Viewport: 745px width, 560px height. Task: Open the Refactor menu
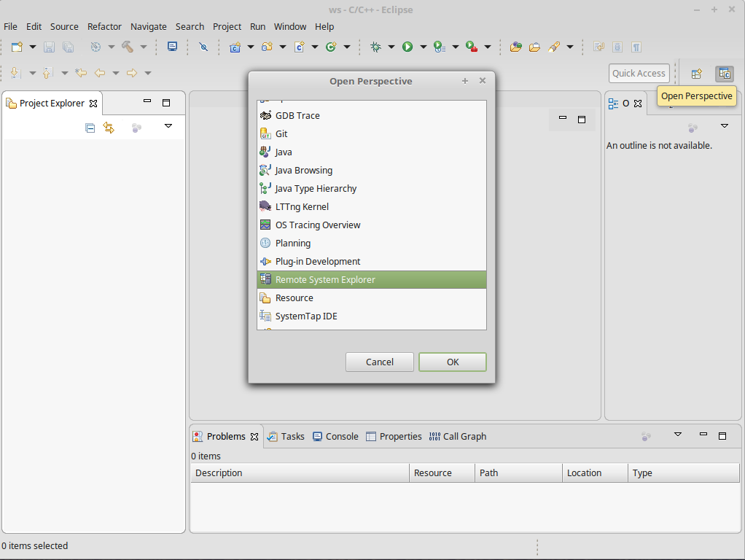tap(104, 27)
